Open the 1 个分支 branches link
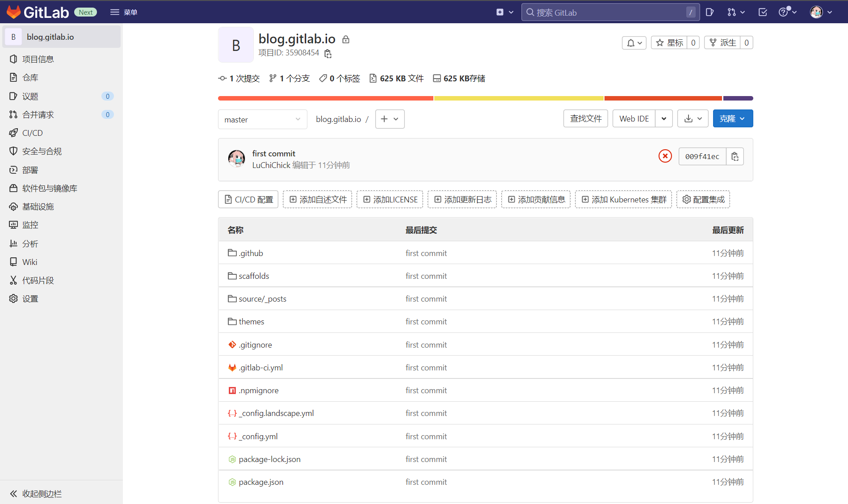848x504 pixels. coord(290,79)
